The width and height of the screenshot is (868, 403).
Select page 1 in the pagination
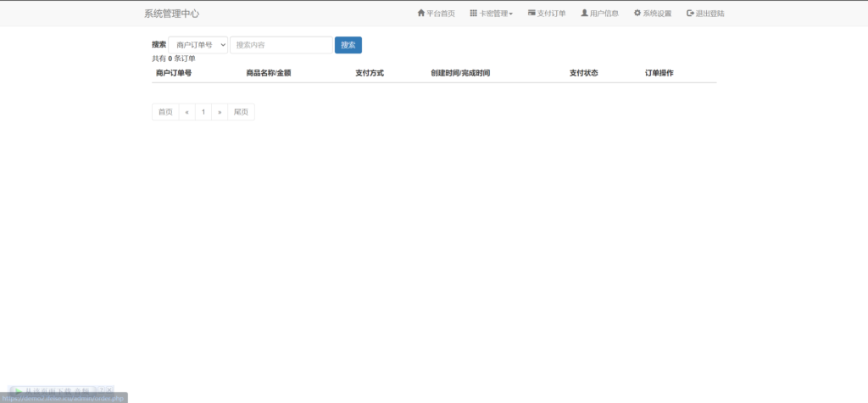coord(203,112)
